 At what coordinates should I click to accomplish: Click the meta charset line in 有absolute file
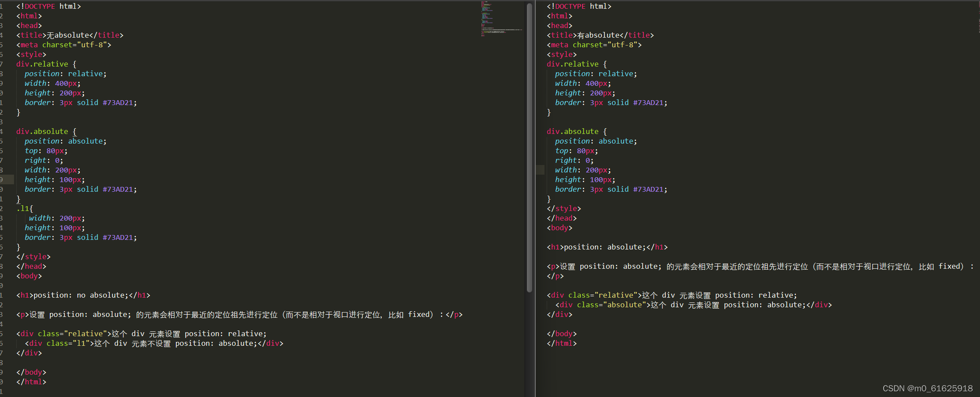click(594, 45)
